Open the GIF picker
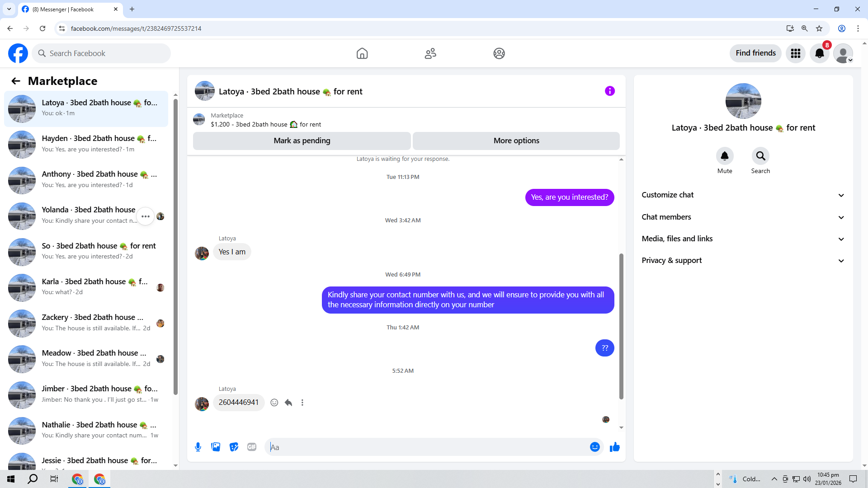This screenshot has width=868, height=488. click(x=252, y=447)
